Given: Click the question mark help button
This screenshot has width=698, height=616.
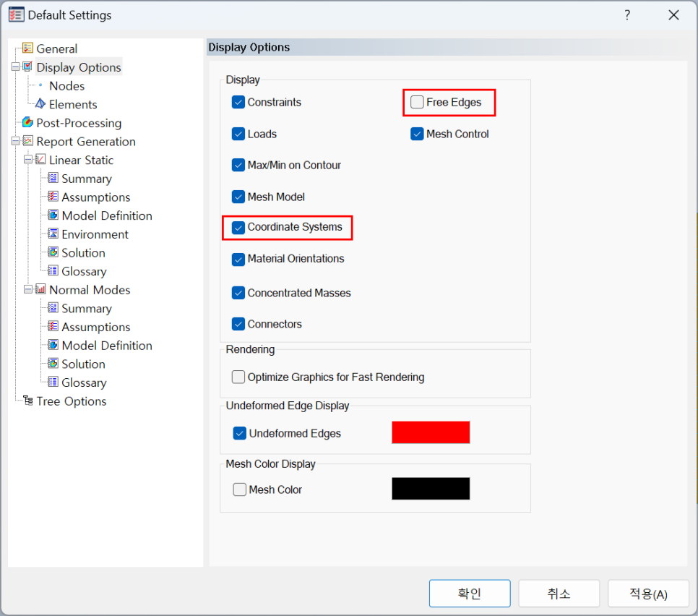Looking at the screenshot, I should tap(627, 15).
